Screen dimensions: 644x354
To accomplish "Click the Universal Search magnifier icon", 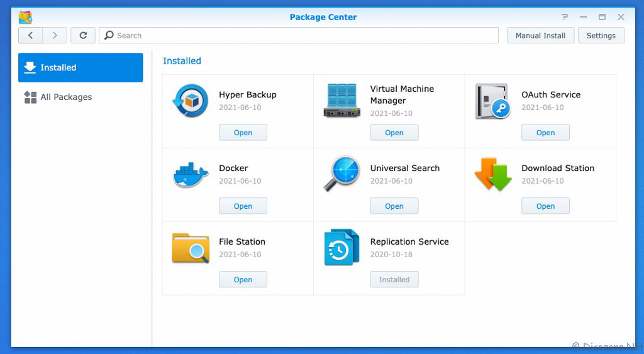I will pos(341,174).
